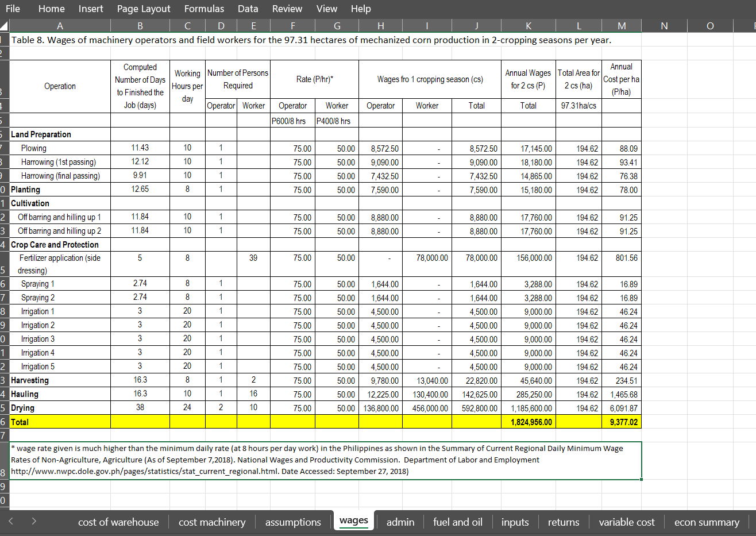Viewport: 756px width, 536px height.
Task: Click the wage rate footnote text box
Action: (x=325, y=460)
